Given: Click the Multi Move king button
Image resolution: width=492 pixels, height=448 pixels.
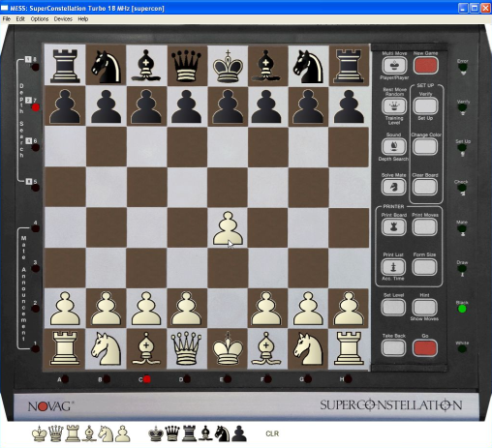Looking at the screenshot, I should pyautogui.click(x=394, y=66).
